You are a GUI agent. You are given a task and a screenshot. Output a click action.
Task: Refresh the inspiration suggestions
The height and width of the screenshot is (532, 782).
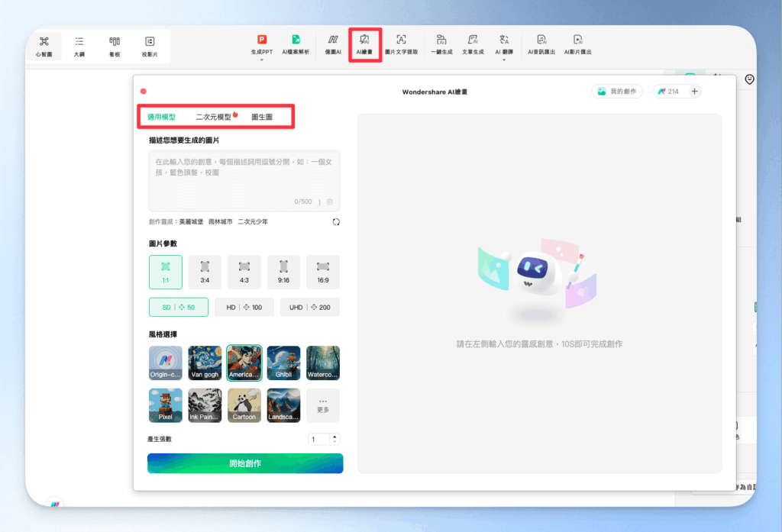(336, 222)
